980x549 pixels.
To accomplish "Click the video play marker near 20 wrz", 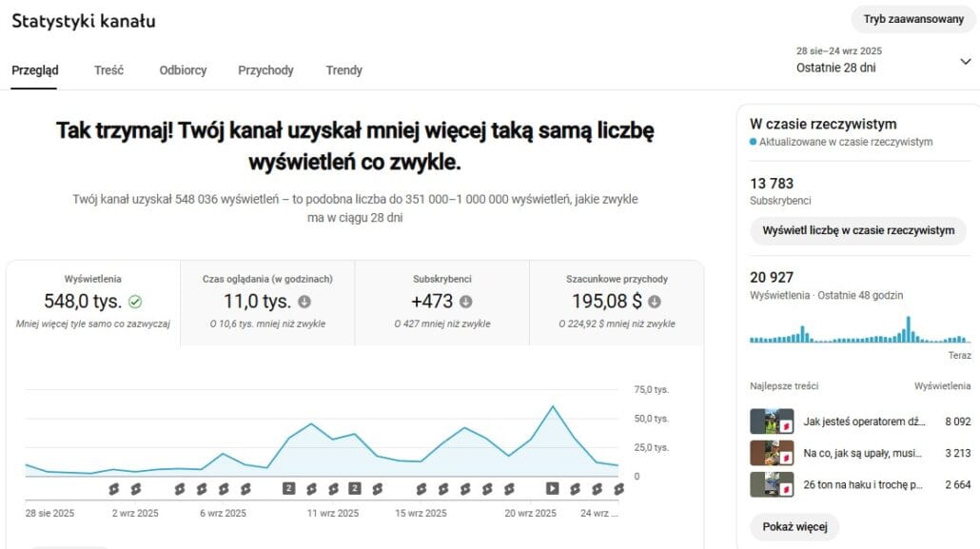I will click(x=552, y=488).
